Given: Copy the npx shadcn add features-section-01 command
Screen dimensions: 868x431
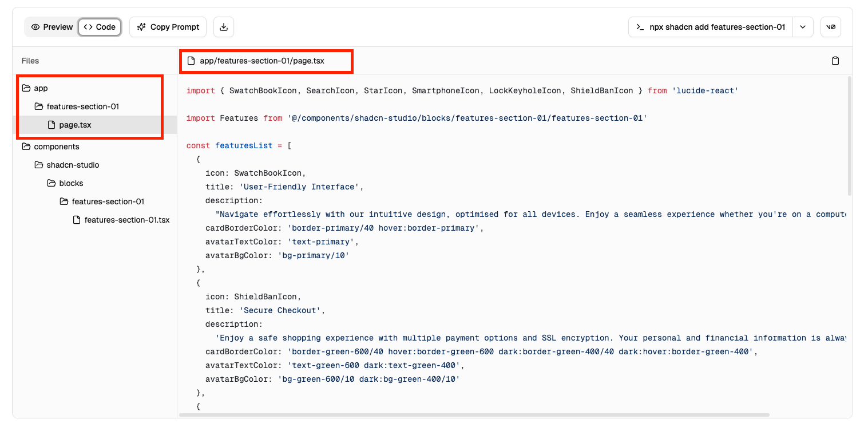Looking at the screenshot, I should point(716,27).
